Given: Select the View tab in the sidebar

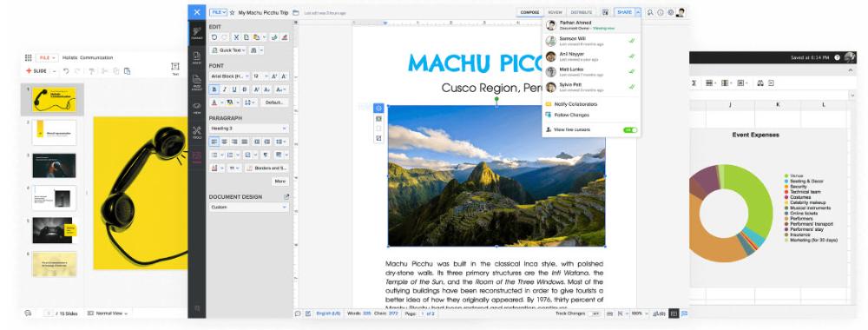Looking at the screenshot, I should (197, 108).
